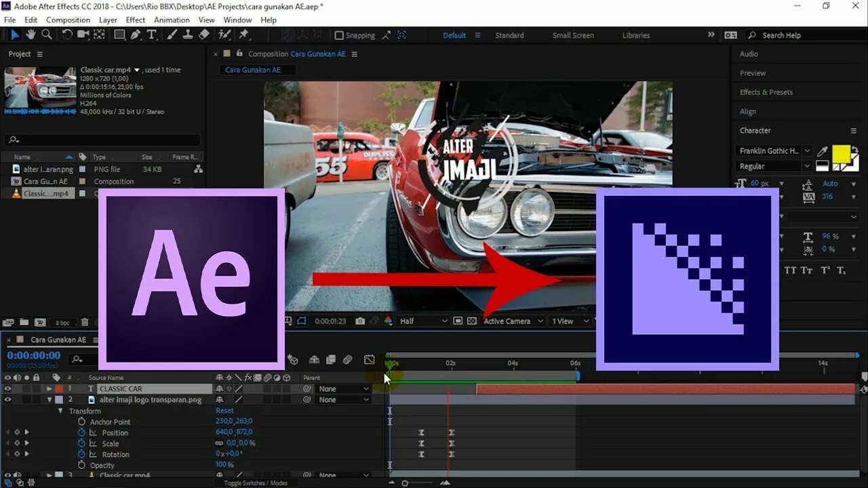Viewport: 868px width, 488px height.
Task: Select the Pen tool
Action: [x=136, y=35]
